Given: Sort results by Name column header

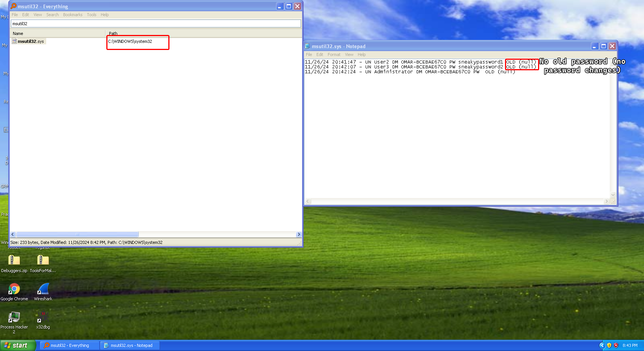Looking at the screenshot, I should [x=56, y=33].
